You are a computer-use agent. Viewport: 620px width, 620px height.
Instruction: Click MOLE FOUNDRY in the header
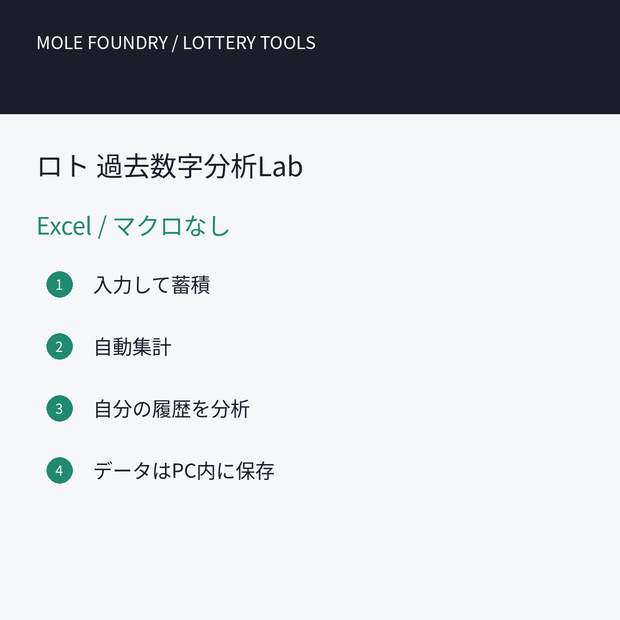point(102,43)
